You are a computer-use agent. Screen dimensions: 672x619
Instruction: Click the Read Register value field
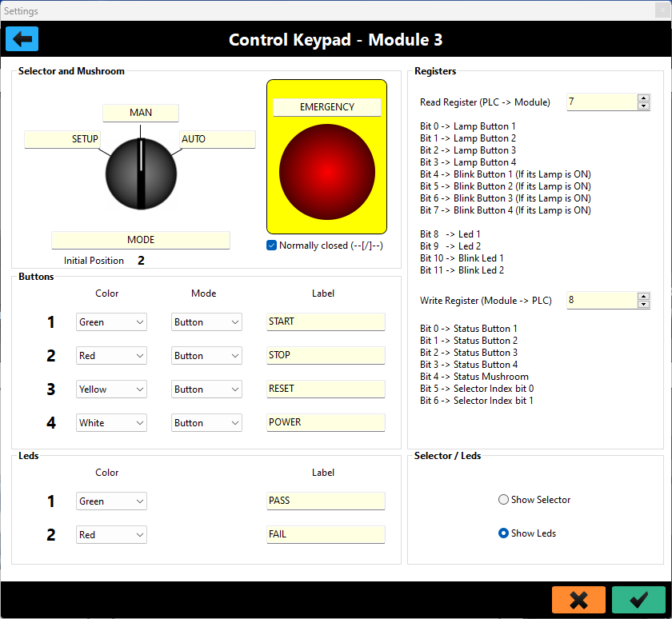[x=602, y=102]
